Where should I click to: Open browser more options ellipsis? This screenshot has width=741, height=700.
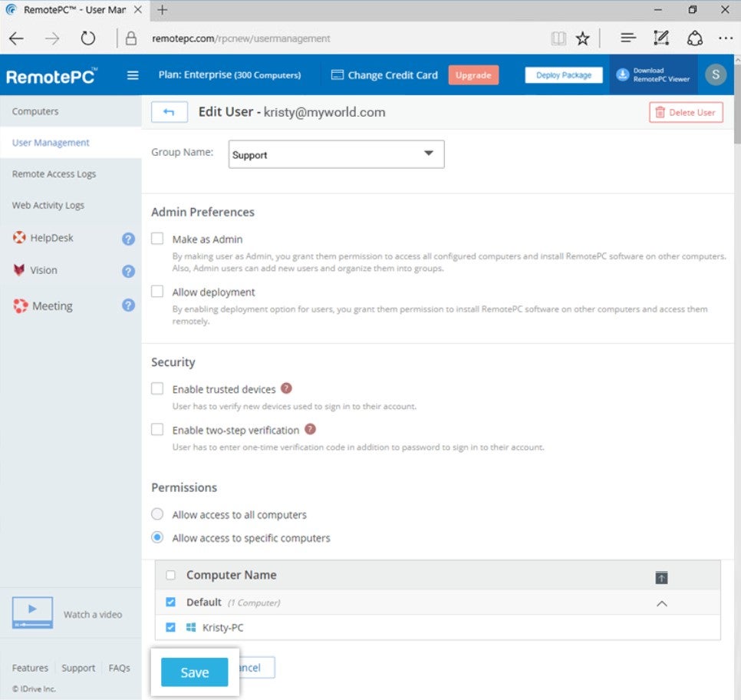pos(726,38)
